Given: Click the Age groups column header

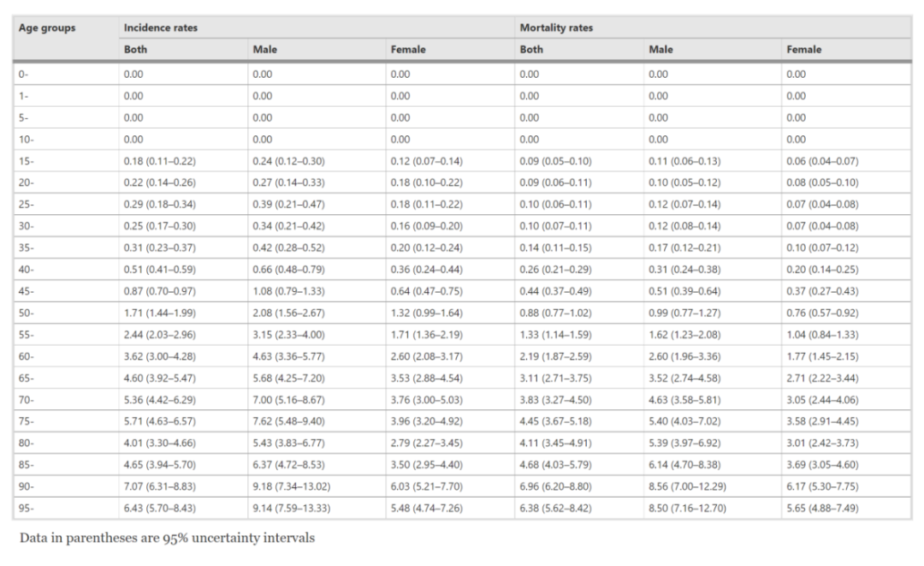Looking at the screenshot, I should 48,27.
